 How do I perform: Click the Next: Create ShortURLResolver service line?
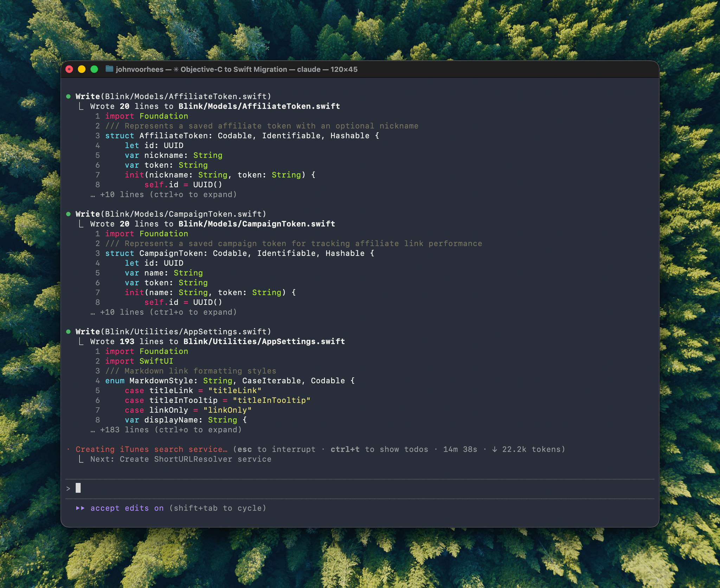point(180,459)
